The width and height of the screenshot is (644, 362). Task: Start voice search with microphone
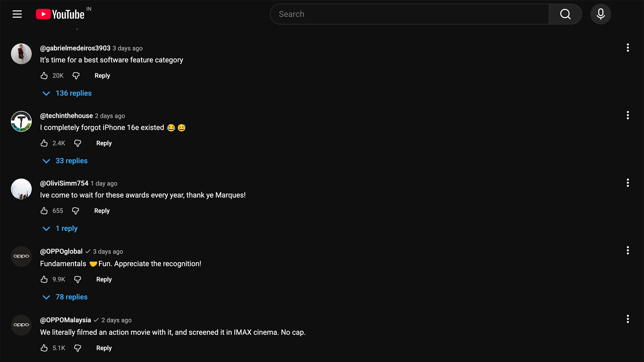(600, 14)
